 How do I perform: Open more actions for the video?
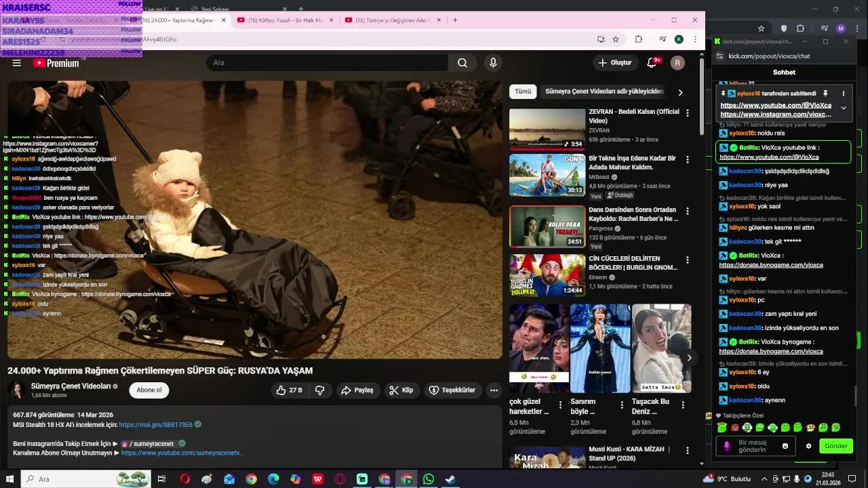[494, 390]
